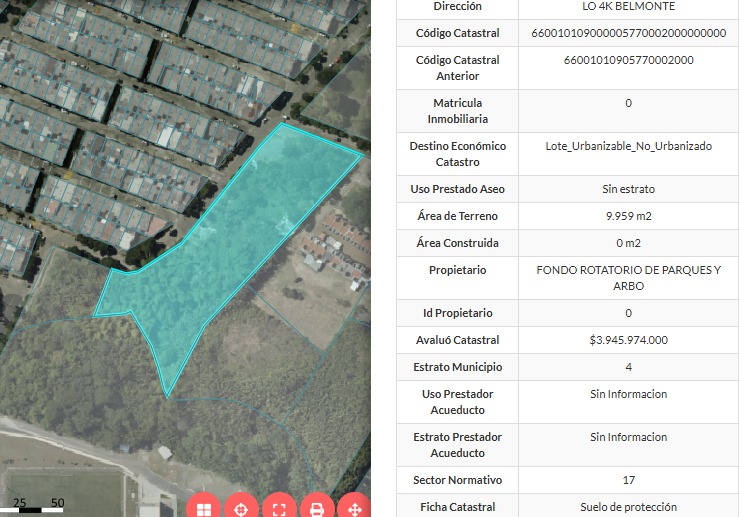Select the Código Catastral number value

pyautogui.click(x=628, y=33)
